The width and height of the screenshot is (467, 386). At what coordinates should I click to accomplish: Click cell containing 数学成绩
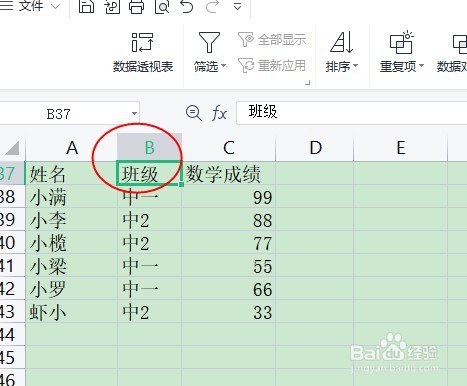[x=229, y=173]
